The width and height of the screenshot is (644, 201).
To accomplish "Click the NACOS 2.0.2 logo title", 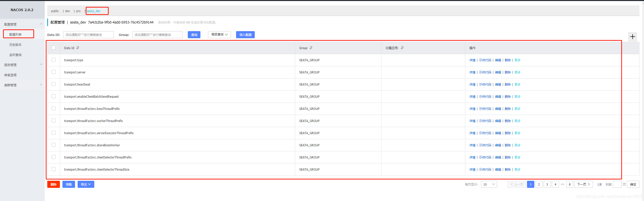I will (x=22, y=10).
